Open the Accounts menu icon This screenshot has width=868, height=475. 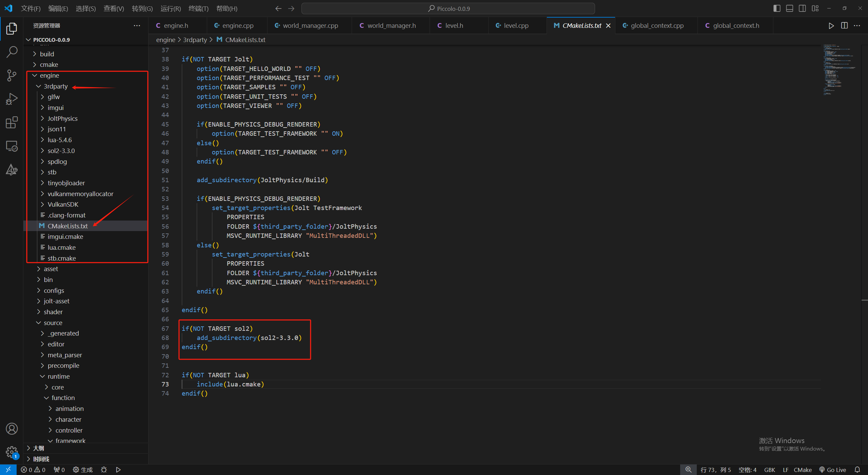[12, 429]
